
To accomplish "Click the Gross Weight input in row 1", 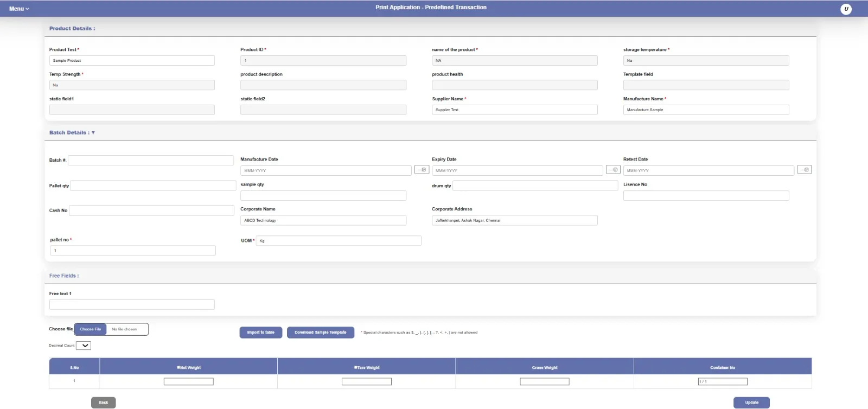I will [x=545, y=382].
